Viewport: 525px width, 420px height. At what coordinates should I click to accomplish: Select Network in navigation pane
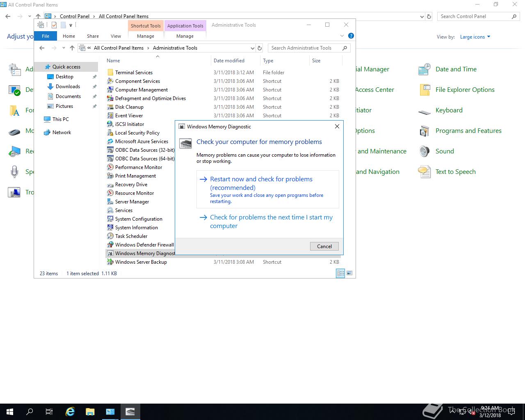tap(62, 132)
